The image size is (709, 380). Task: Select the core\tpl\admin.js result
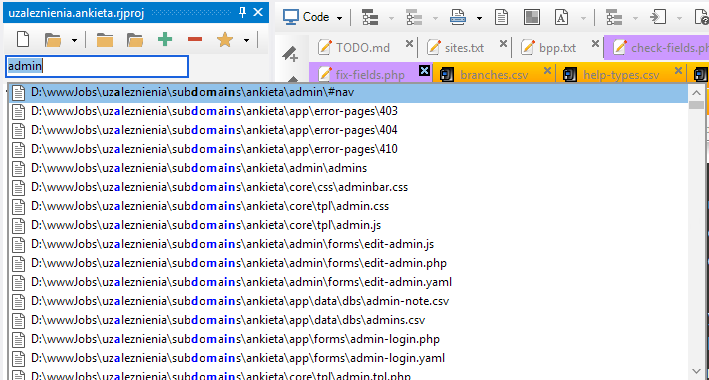pos(348,225)
